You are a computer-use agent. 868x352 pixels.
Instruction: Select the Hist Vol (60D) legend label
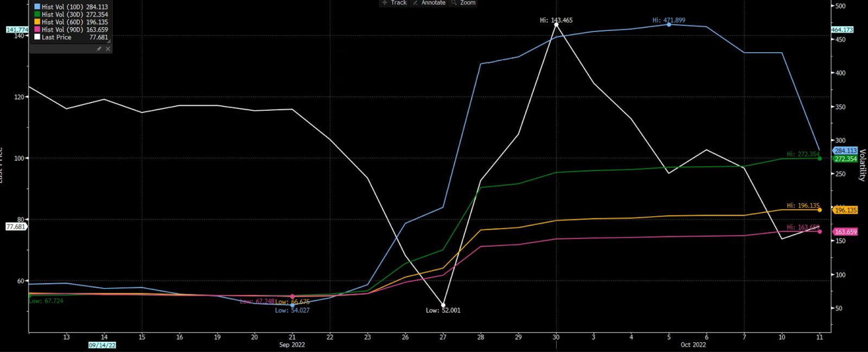62,22
